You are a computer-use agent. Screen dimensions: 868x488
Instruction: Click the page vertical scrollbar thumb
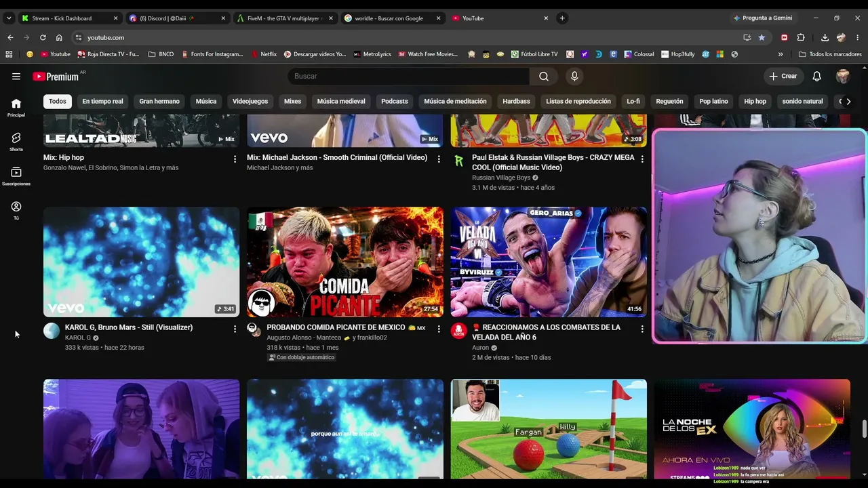point(865,429)
